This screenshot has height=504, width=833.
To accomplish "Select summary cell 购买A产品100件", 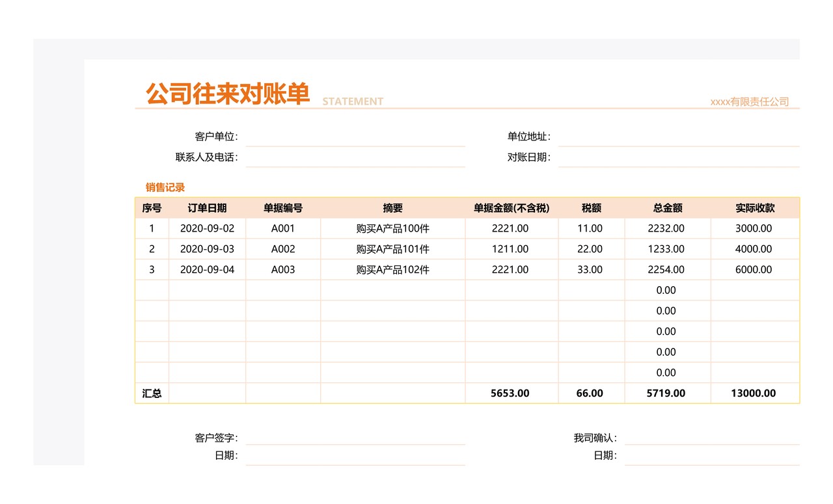I will [x=393, y=229].
